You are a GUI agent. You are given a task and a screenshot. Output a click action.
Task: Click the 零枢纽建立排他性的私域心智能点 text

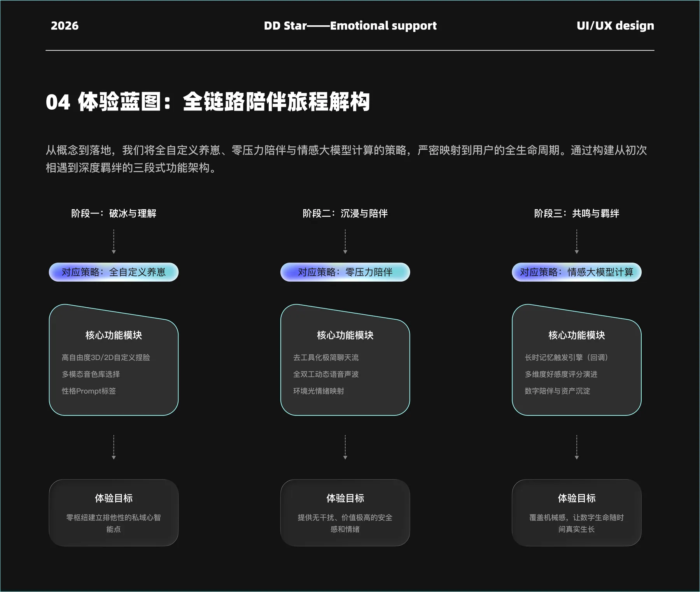[114, 523]
